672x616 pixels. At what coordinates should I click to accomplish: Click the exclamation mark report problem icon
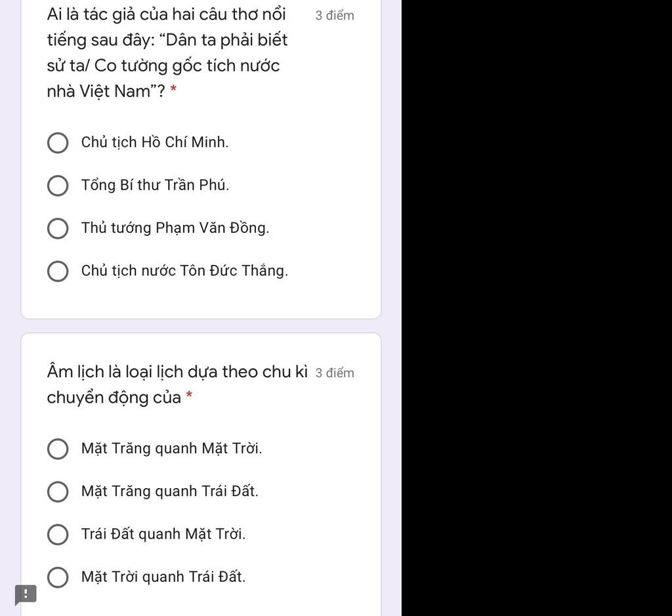pos(26,594)
